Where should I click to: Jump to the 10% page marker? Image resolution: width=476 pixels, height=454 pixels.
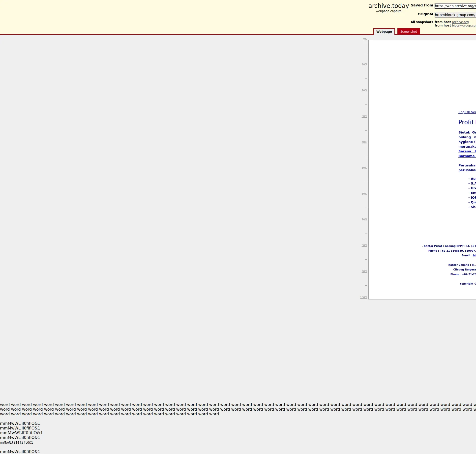pos(364,65)
